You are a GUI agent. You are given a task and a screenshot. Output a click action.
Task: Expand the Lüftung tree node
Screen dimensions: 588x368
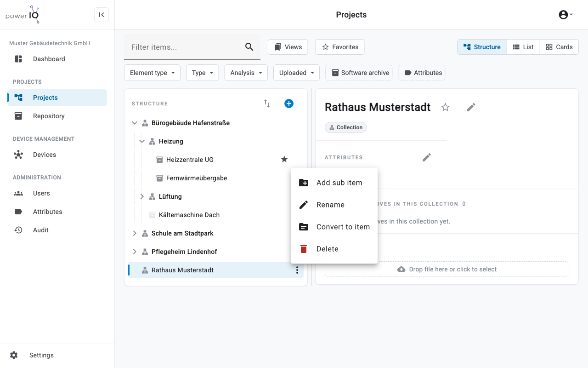[x=142, y=196]
